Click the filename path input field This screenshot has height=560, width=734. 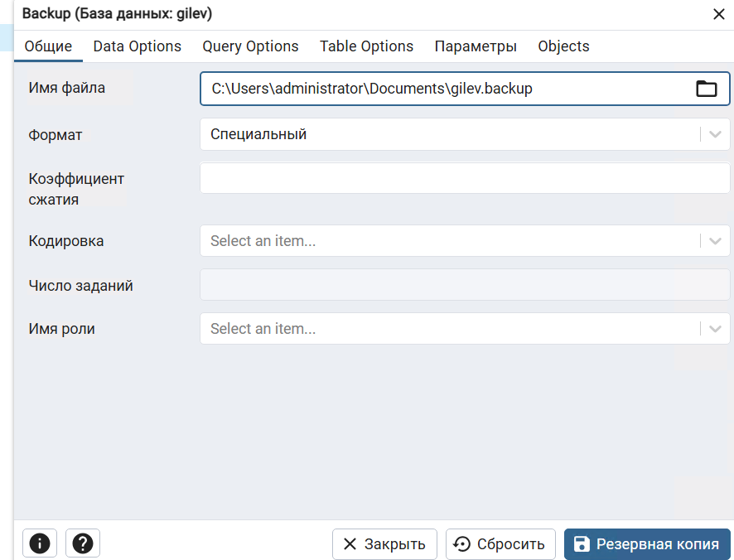(443, 89)
